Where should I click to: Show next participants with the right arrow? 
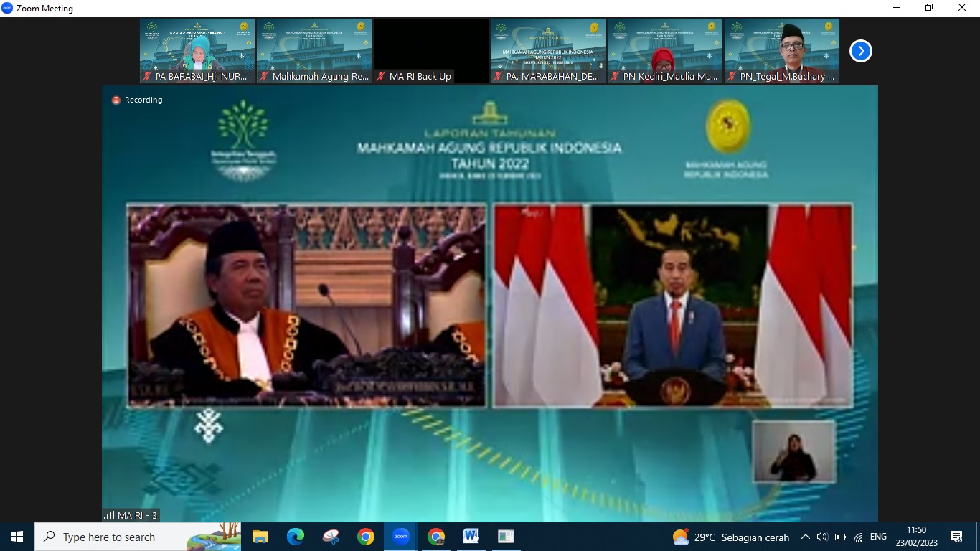[860, 51]
